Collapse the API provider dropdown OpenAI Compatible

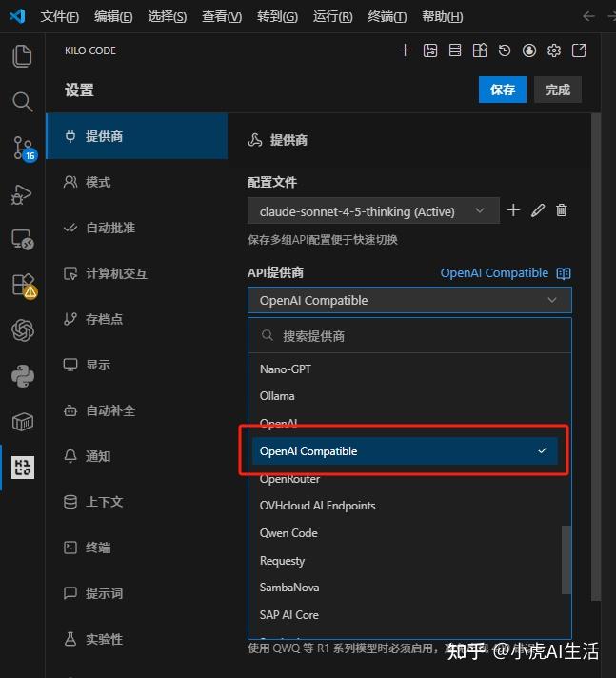(x=409, y=300)
